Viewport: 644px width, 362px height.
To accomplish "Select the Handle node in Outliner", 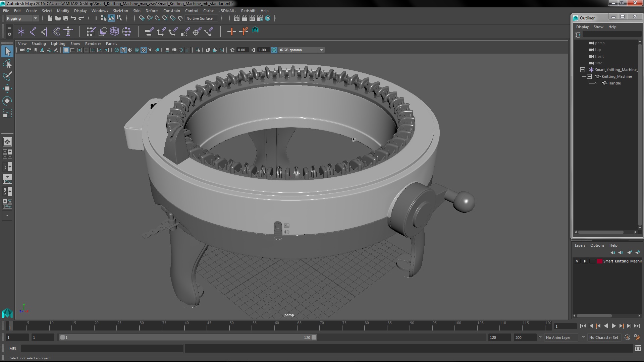I will click(x=614, y=83).
